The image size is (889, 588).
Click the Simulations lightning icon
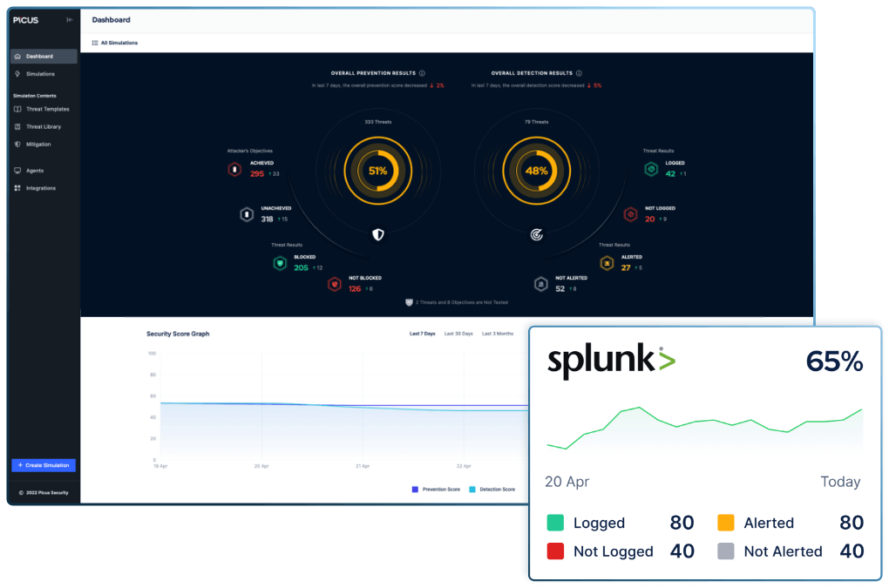click(17, 74)
